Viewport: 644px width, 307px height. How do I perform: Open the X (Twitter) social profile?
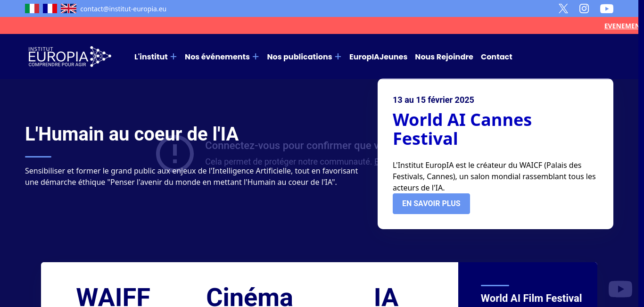click(x=563, y=8)
